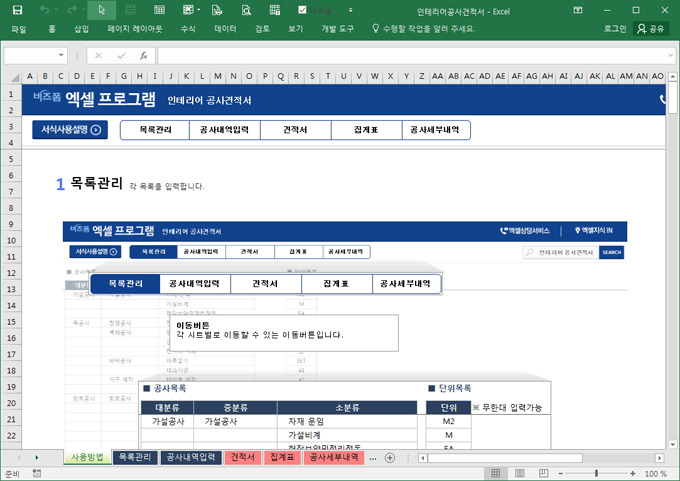This screenshot has height=481, width=680.
Task: Click into the formula bar input
Action: point(412,56)
